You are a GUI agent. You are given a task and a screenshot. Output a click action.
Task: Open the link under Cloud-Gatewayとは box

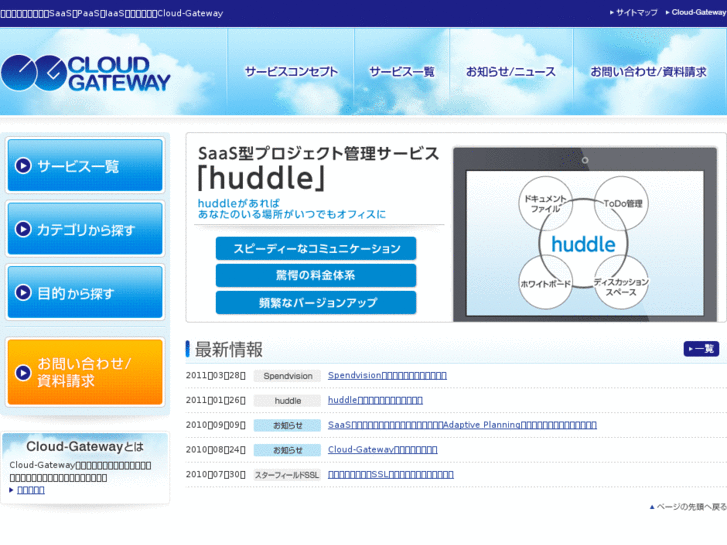pos(31,490)
